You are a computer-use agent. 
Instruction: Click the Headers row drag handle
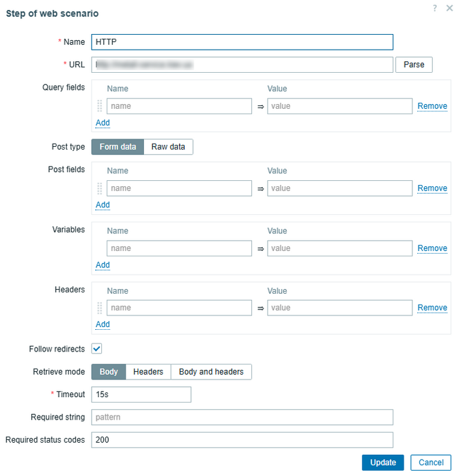pyautogui.click(x=99, y=308)
